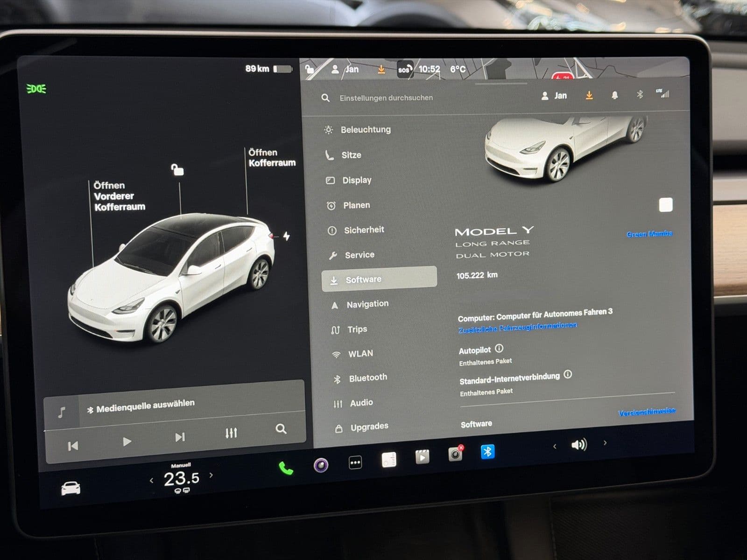Open the Theater video app icon
Viewport: 747px width, 560px height.
tap(422, 456)
